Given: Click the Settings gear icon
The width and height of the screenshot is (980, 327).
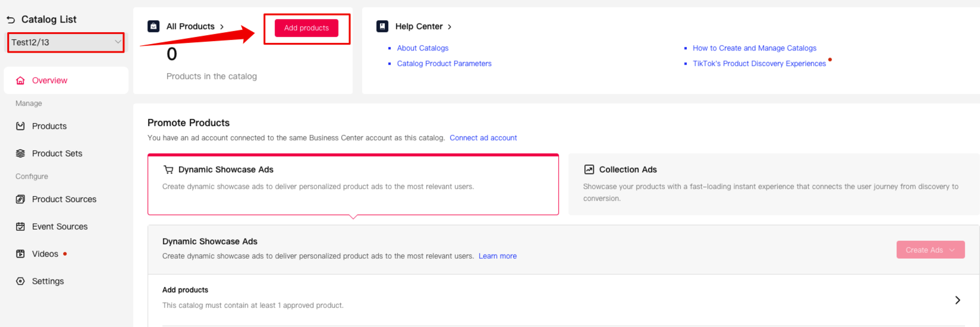Looking at the screenshot, I should (20, 281).
